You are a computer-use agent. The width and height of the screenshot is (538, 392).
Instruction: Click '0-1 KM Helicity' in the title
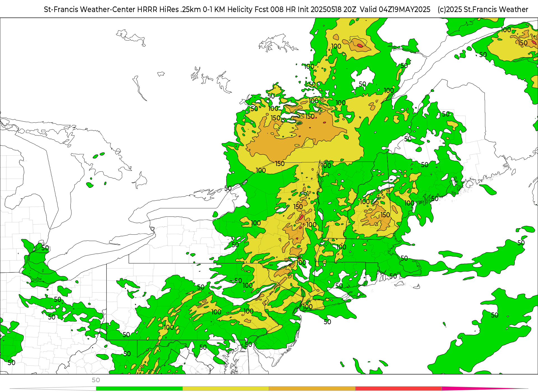click(228, 10)
